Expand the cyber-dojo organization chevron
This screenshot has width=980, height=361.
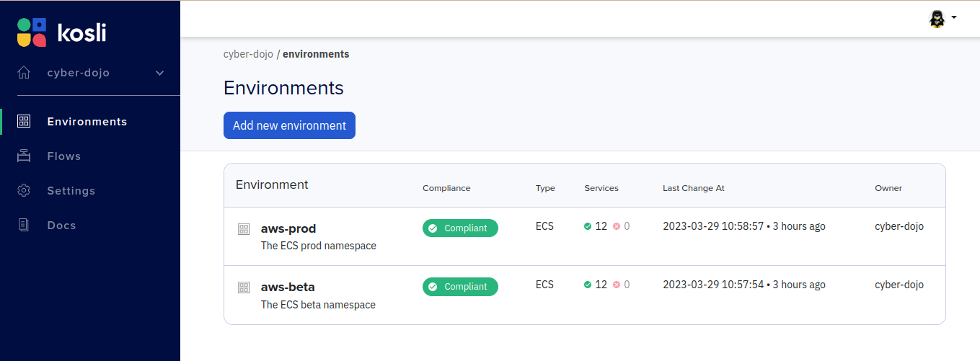pyautogui.click(x=160, y=73)
